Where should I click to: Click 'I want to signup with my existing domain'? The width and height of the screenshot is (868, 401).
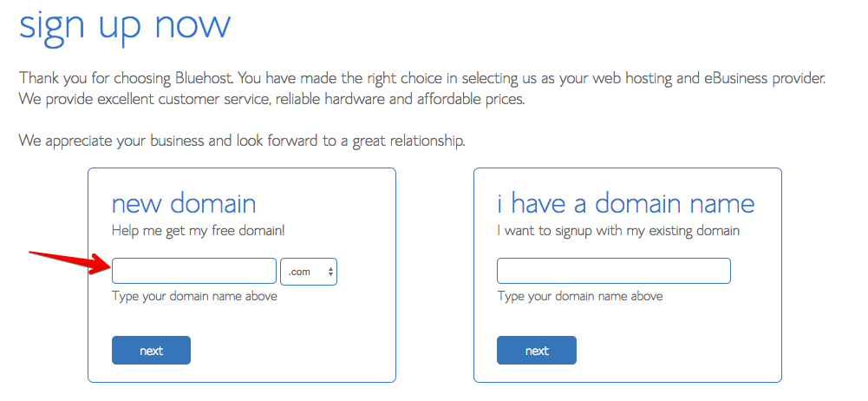point(618,231)
